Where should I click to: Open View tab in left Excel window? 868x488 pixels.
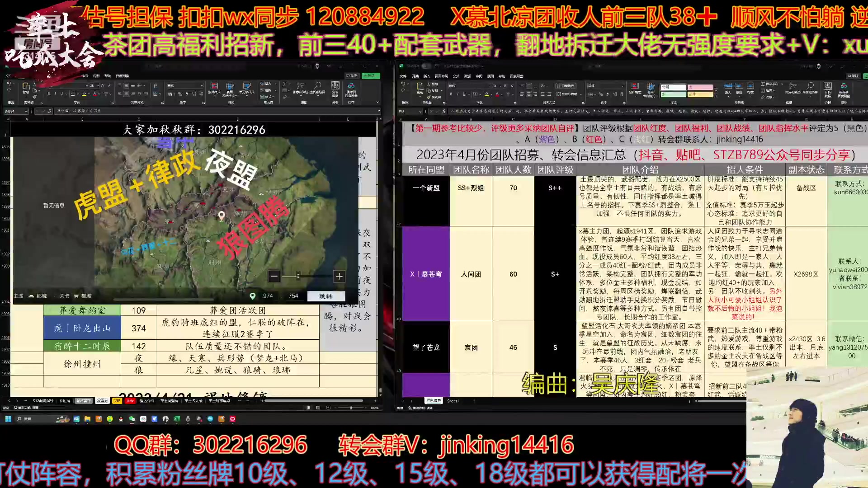tap(96, 75)
